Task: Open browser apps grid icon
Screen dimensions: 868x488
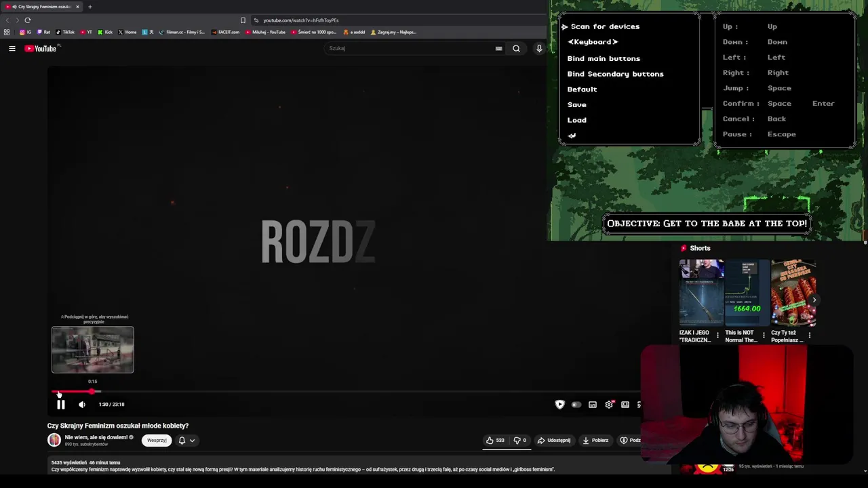Action: tap(7, 32)
